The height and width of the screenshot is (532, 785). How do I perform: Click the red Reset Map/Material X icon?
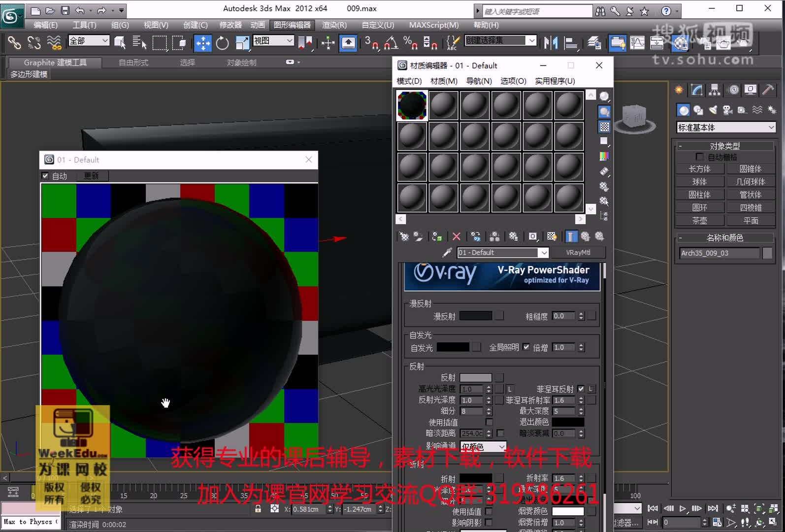(457, 237)
